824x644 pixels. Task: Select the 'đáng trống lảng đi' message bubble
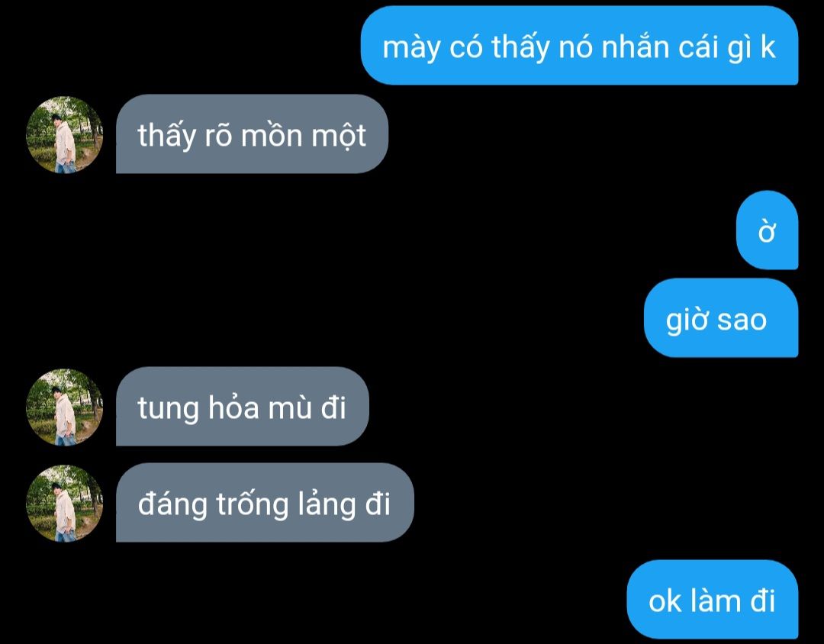265,503
